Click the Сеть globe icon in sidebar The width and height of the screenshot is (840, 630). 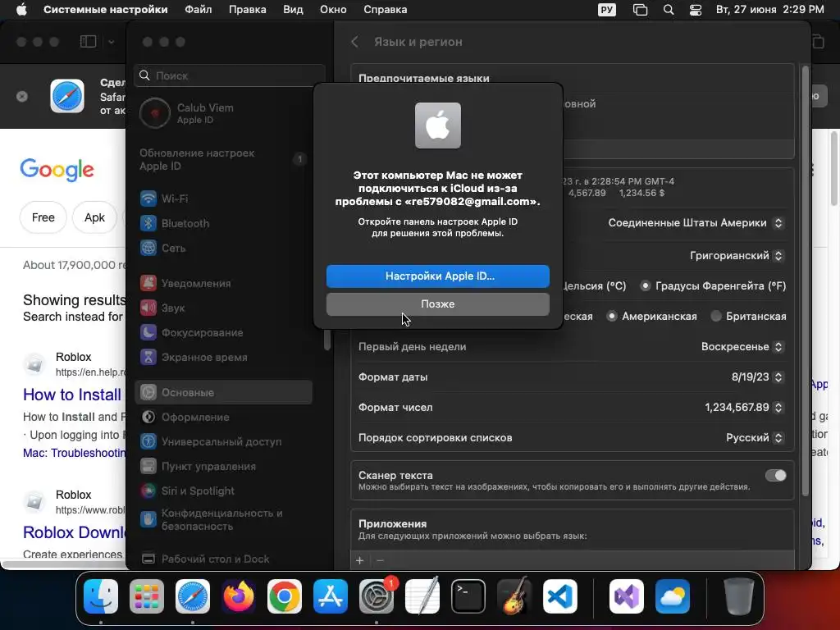click(x=148, y=248)
